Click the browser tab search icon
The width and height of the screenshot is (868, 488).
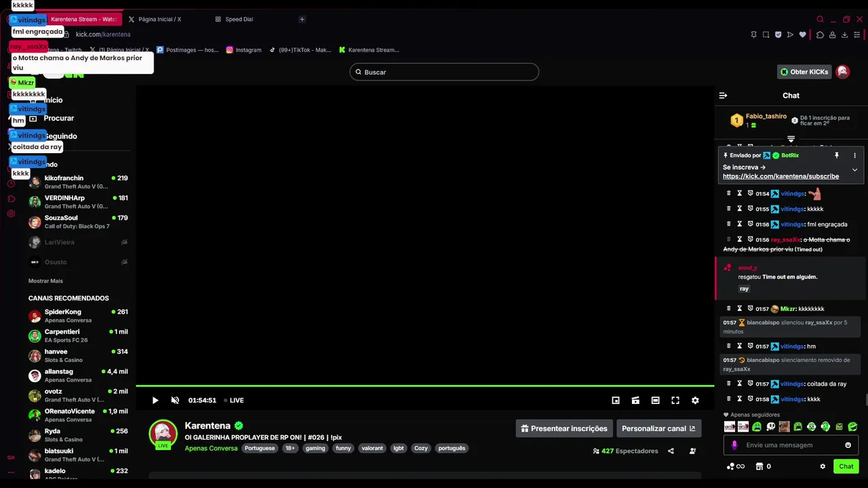820,19
